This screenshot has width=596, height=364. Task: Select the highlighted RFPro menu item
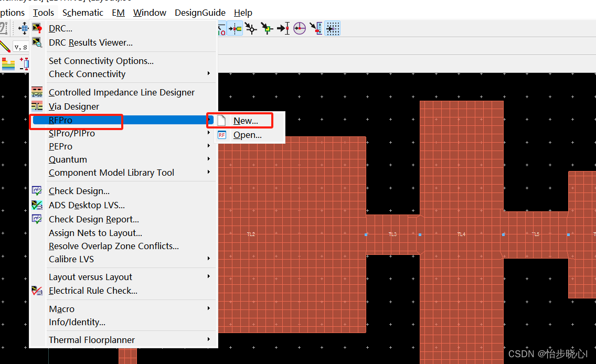123,120
